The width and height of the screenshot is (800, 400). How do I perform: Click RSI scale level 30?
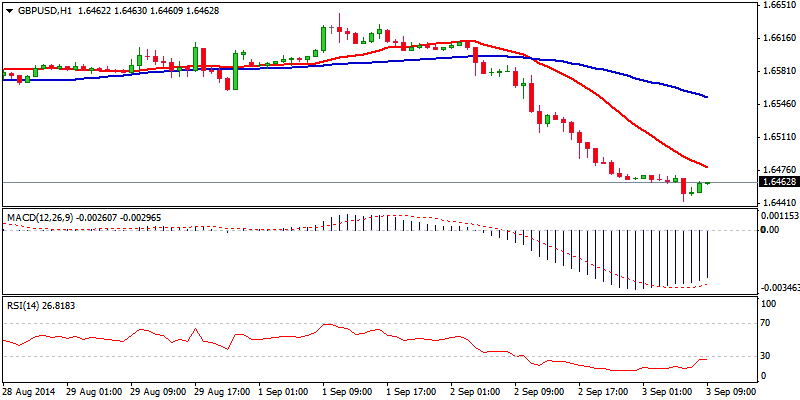[x=767, y=356]
